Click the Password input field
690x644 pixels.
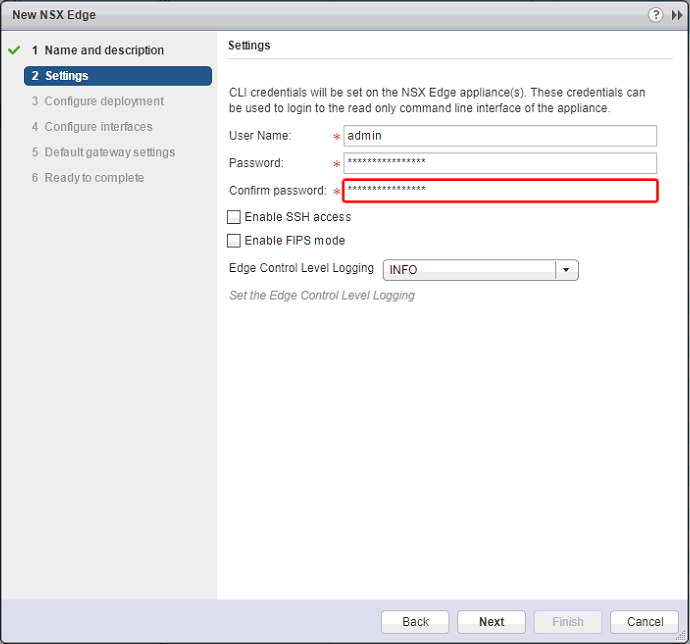(499, 163)
